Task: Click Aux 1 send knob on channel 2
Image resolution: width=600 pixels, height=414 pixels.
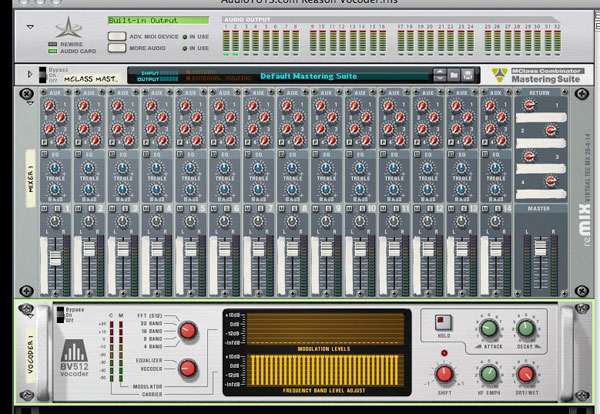Action: 83,105
